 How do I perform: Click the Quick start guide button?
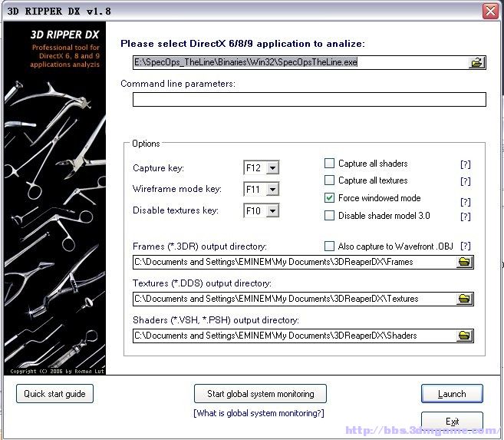(54, 394)
